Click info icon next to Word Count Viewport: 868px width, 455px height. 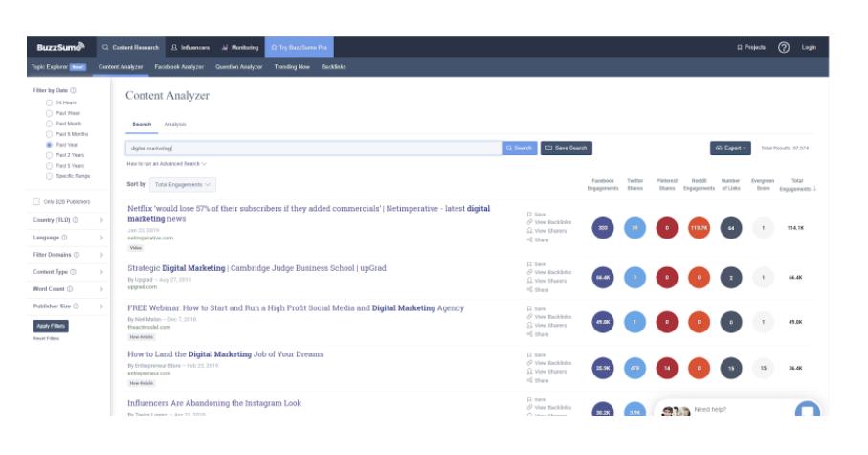(70, 289)
